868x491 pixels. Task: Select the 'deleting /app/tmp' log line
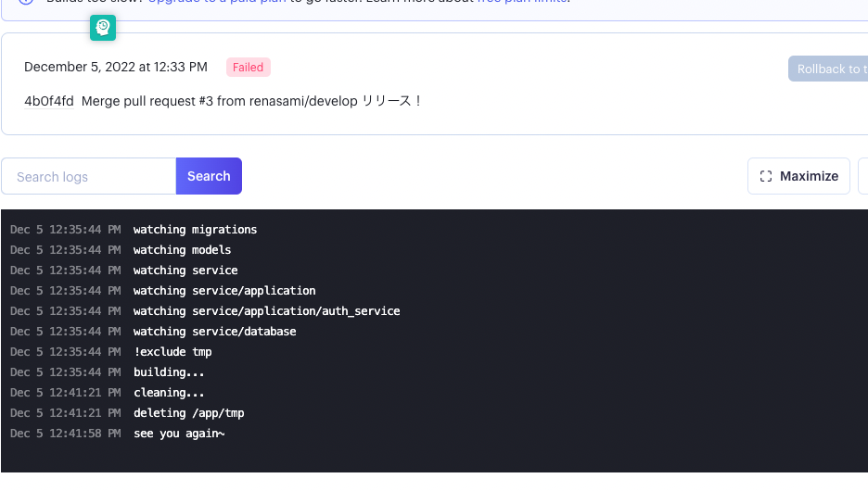tap(188, 413)
